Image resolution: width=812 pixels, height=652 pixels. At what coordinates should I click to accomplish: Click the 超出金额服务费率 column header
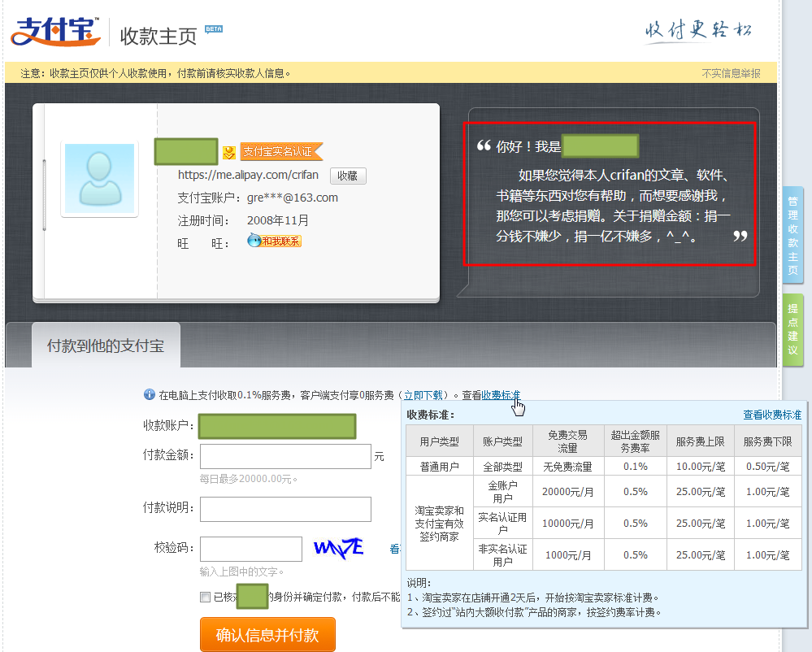click(636, 441)
